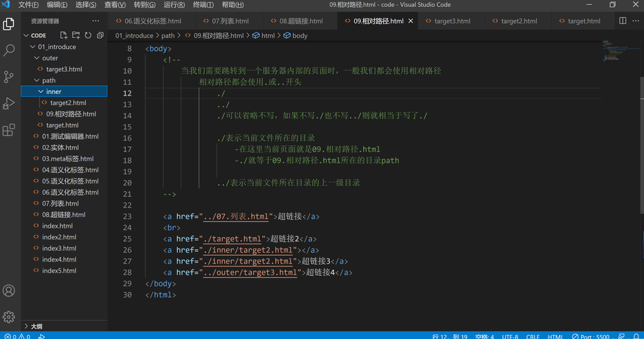Viewport: 644px width, 339px height.
Task: Open explorer panel more actions ellipsis
Action: [95, 21]
